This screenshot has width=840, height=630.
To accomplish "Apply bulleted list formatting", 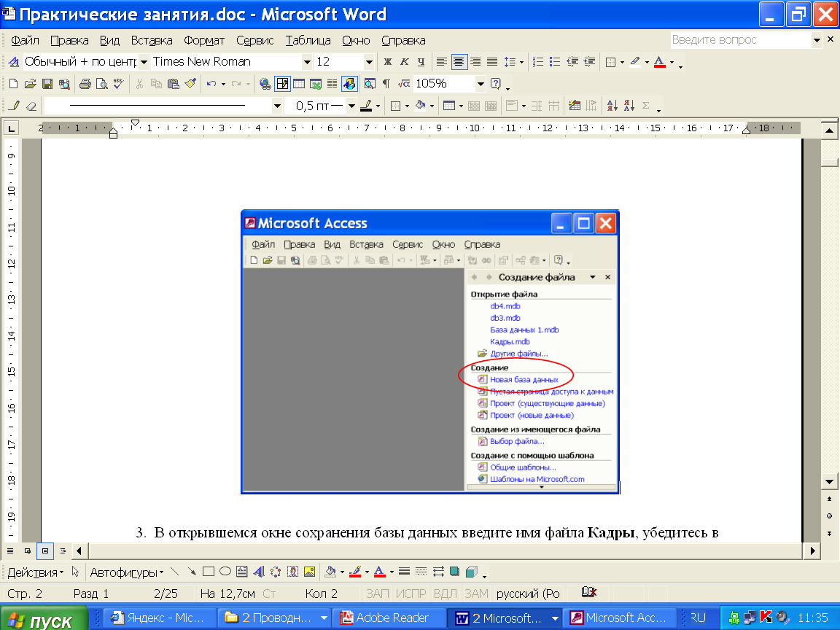I will point(555,62).
